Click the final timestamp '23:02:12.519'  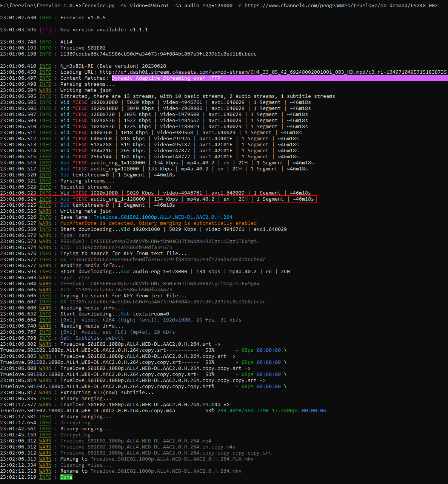click(18, 477)
